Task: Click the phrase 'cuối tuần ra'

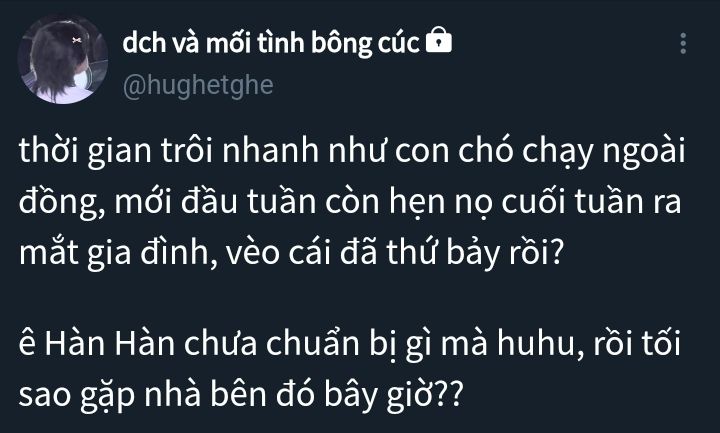Action: tap(591, 202)
